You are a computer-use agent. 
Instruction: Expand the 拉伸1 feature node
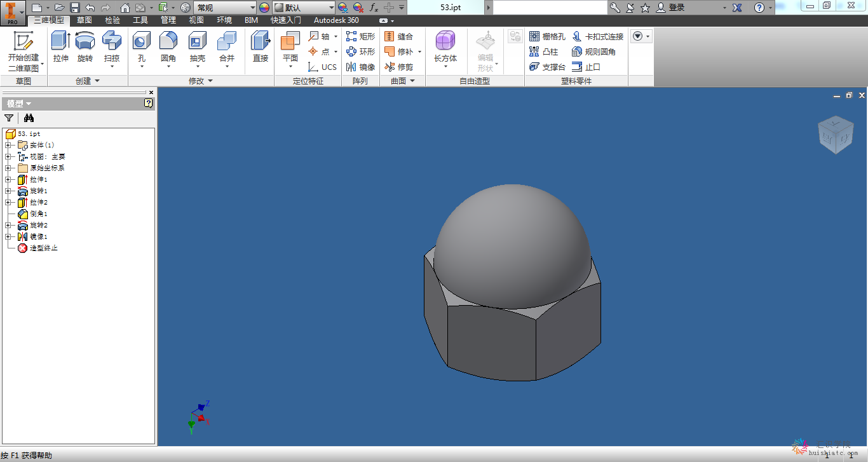(8, 179)
